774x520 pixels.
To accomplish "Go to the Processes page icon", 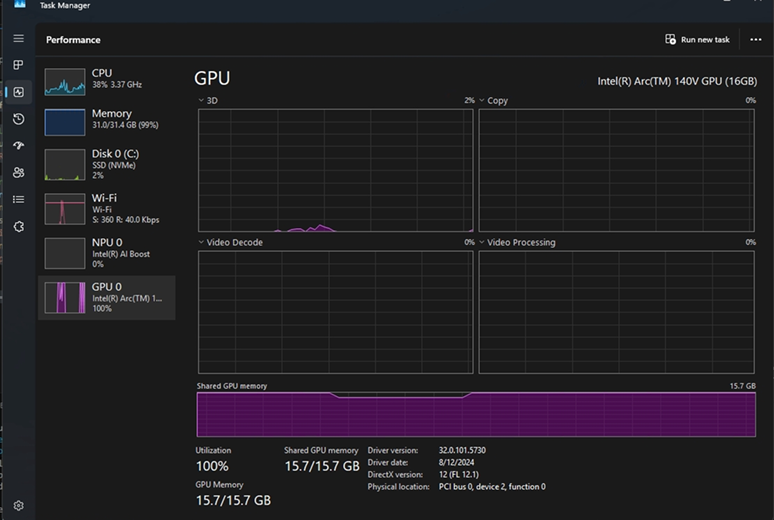I will coord(18,66).
